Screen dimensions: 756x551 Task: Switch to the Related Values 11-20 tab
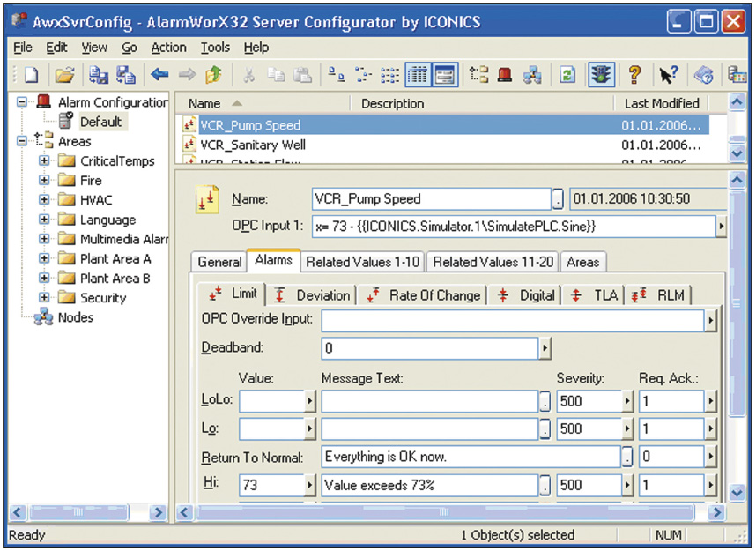(493, 262)
